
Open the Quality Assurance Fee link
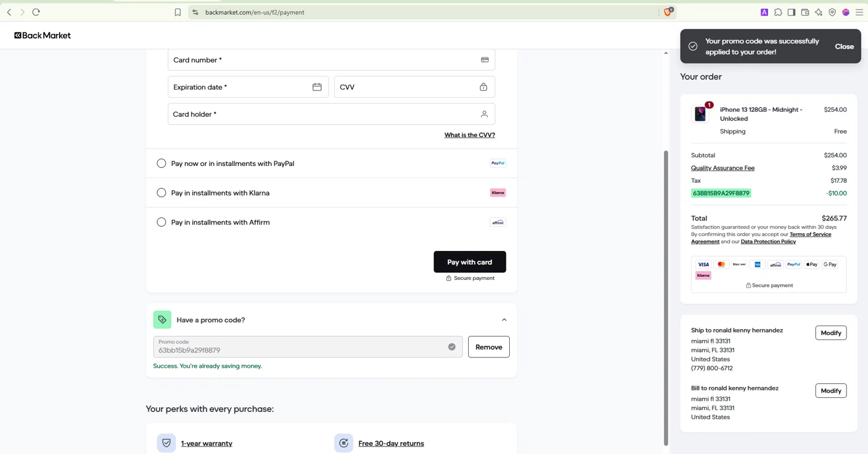coord(723,168)
